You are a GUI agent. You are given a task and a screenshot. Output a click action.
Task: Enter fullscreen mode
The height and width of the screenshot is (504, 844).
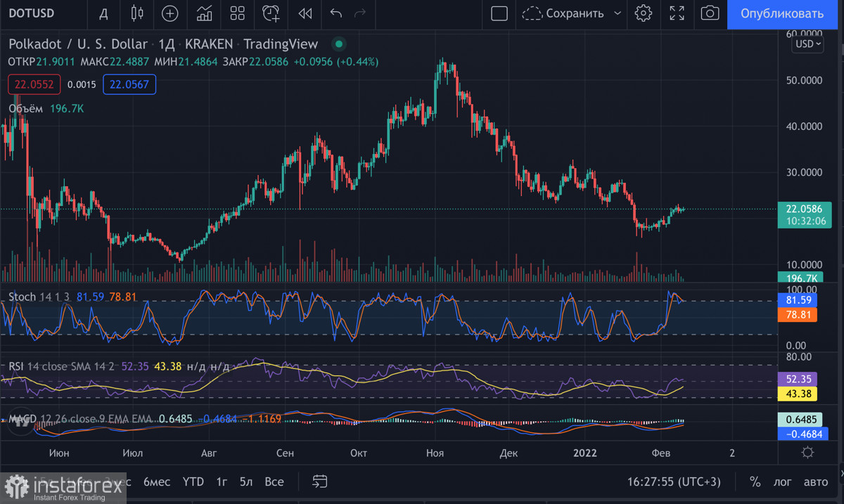677,13
